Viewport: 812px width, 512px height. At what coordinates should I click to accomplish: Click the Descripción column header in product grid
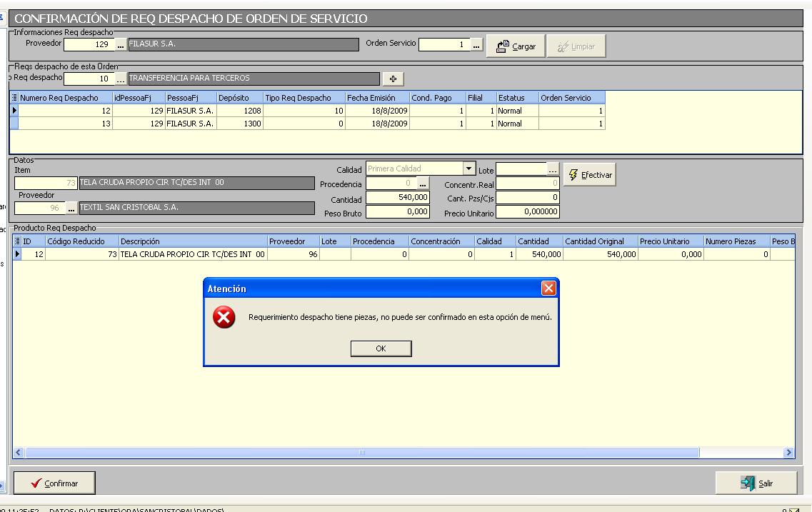click(192, 241)
